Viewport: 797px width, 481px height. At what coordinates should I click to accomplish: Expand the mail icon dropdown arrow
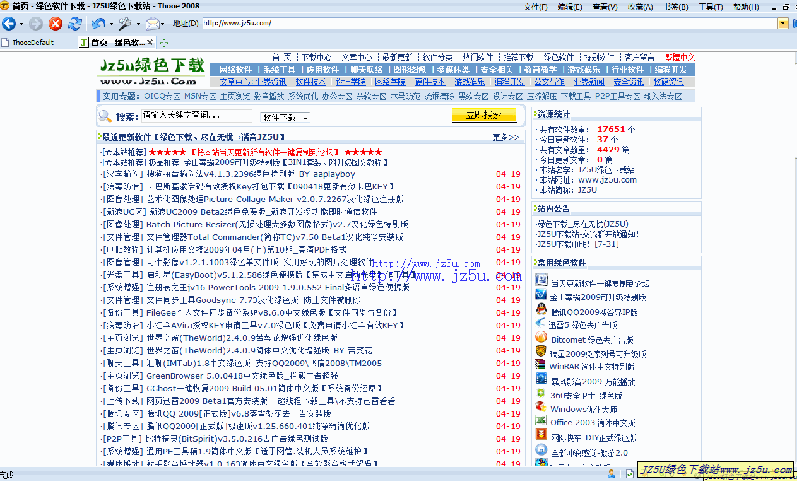coord(163,24)
